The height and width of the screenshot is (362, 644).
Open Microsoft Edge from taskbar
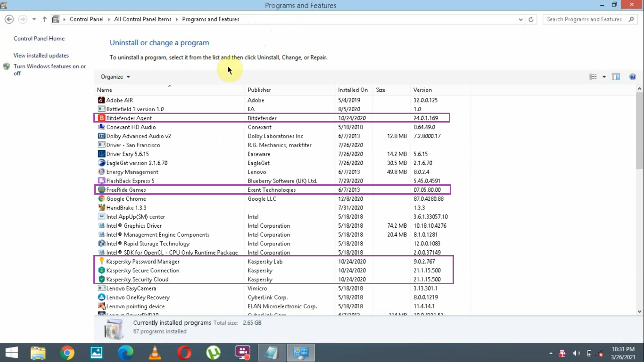[x=125, y=353]
